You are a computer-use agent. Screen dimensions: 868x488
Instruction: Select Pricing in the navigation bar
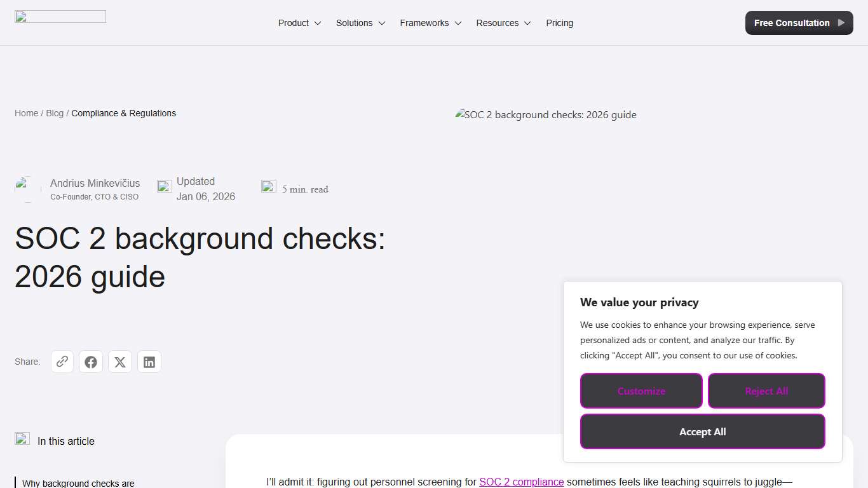(559, 23)
